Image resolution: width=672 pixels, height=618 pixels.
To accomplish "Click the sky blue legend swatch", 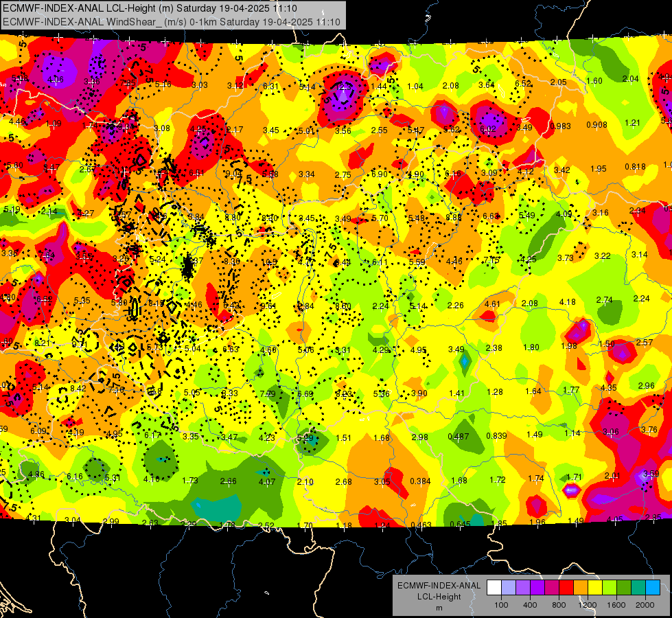I will tap(653, 588).
